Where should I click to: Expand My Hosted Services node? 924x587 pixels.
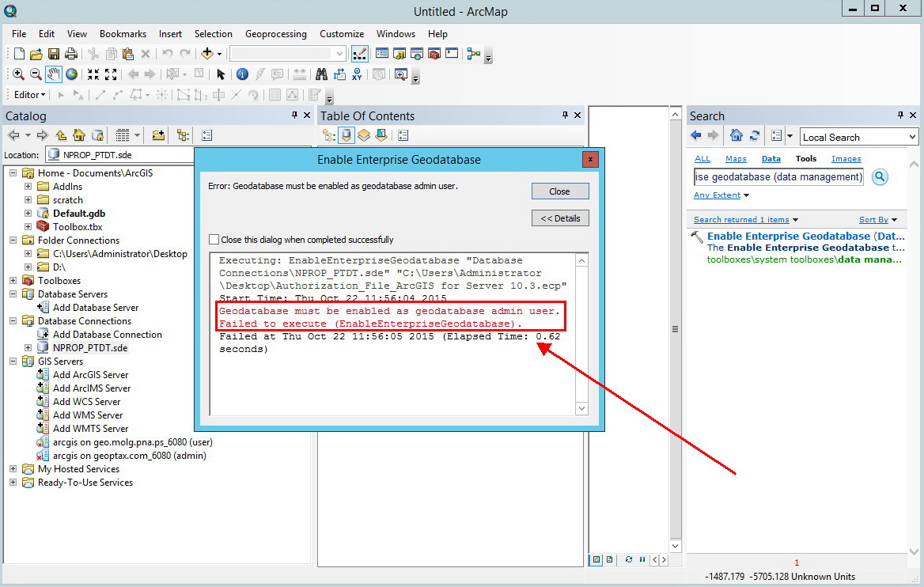pyautogui.click(x=13, y=469)
